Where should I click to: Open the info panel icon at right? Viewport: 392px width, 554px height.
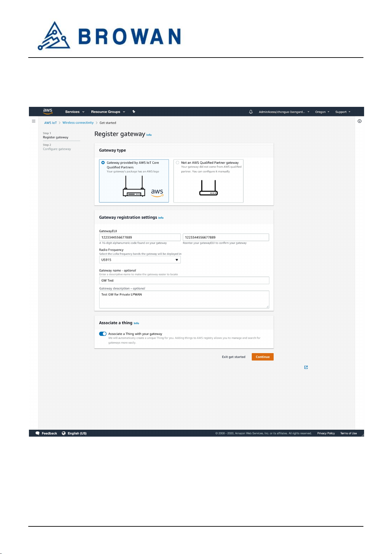359,121
